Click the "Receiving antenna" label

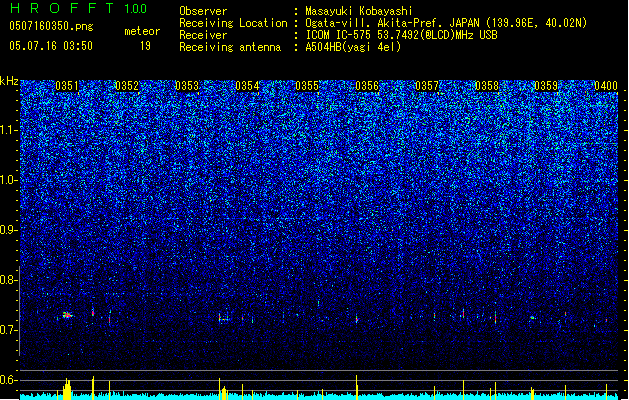pyautogui.click(x=230, y=47)
